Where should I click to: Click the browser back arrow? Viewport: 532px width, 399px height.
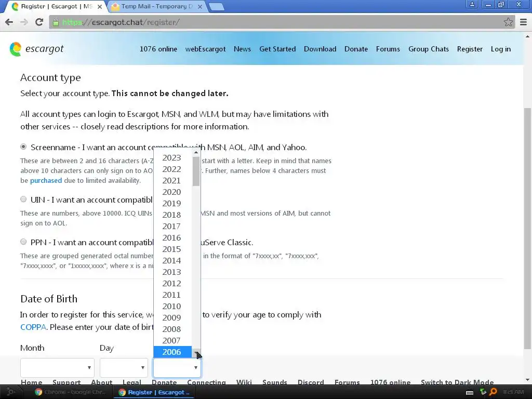tap(9, 22)
